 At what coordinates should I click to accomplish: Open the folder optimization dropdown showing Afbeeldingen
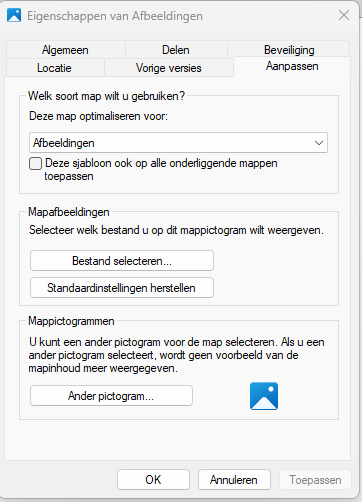178,143
